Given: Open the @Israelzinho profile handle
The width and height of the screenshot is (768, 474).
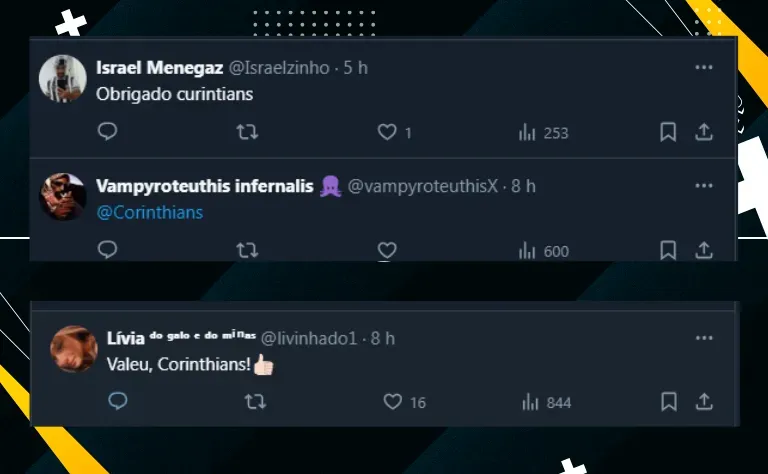Looking at the screenshot, I should point(279,68).
